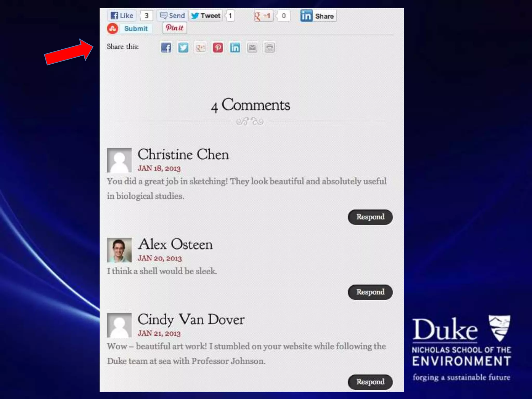This screenshot has height=399, width=532.
Task: Click the Cindy Van Dover author name
Action: [191, 319]
